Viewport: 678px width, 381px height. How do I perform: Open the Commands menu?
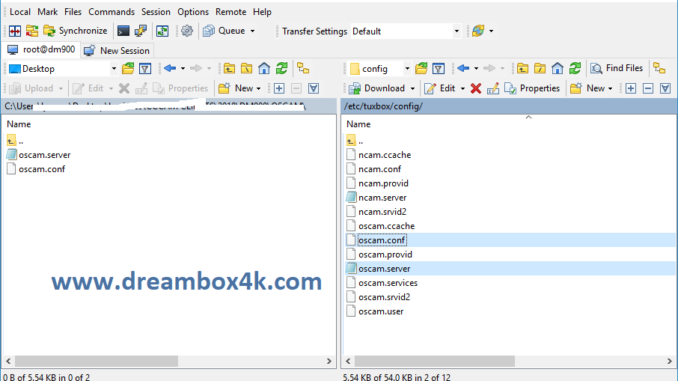[x=111, y=12]
